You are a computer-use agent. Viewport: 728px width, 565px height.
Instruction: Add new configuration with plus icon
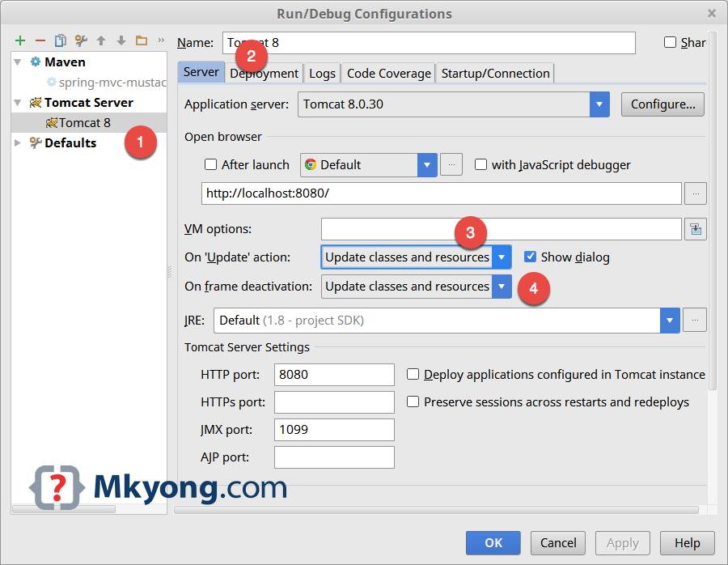[x=20, y=41]
